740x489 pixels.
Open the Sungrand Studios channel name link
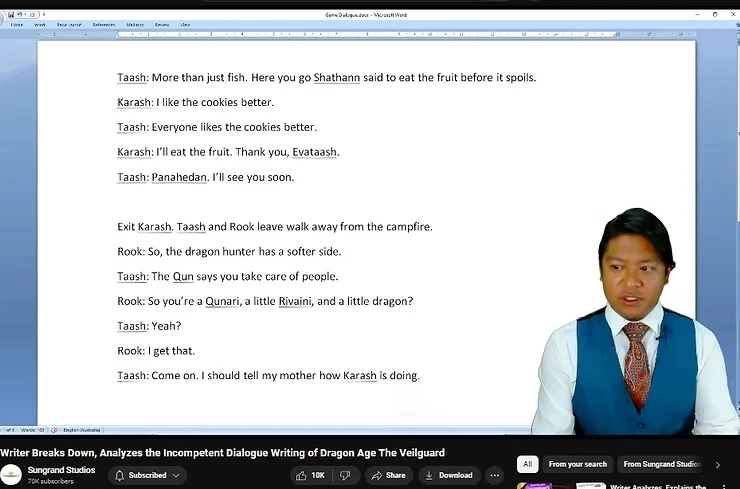click(61, 470)
